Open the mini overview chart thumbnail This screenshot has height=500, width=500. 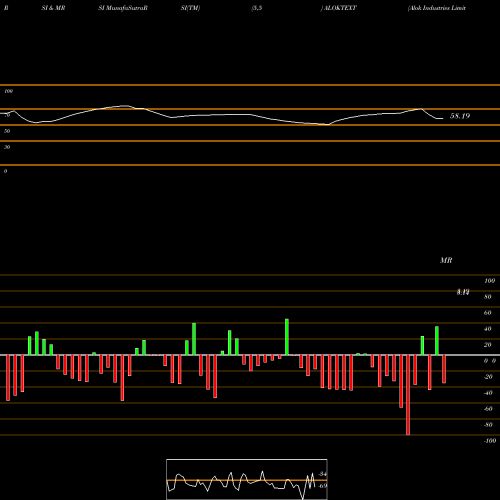(x=247, y=479)
